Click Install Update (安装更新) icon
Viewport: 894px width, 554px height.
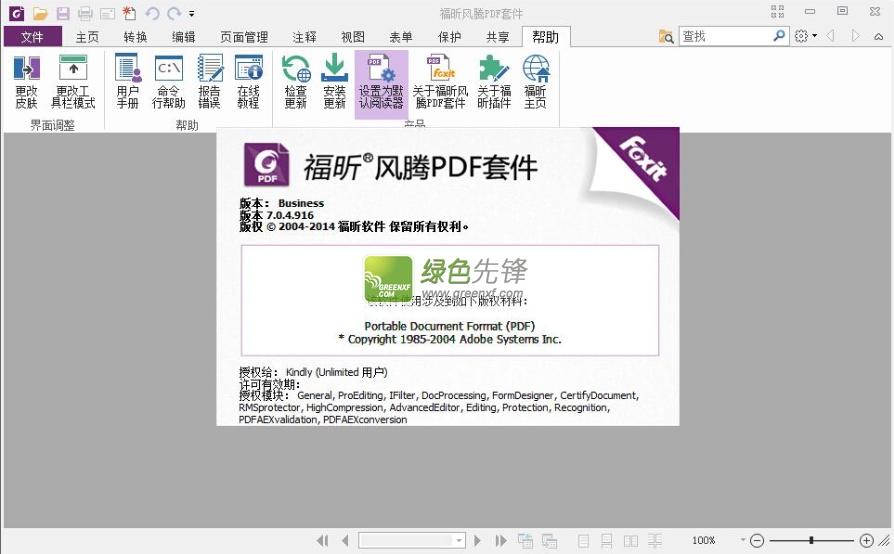pos(335,82)
